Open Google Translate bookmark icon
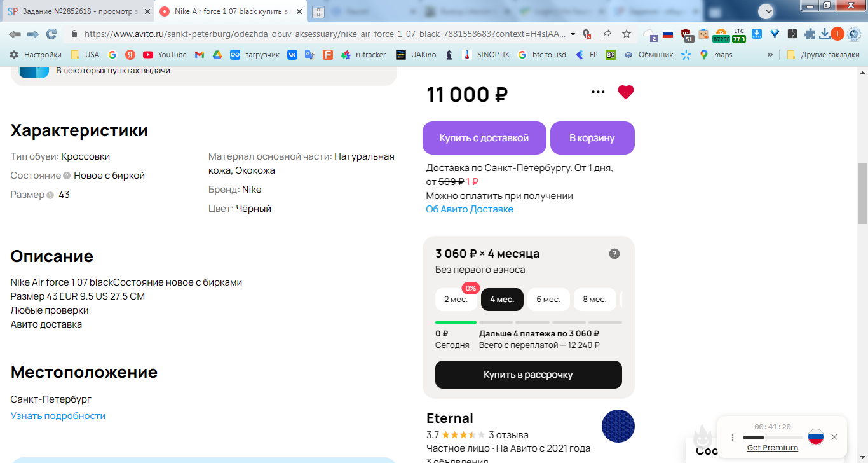This screenshot has width=868, height=463. 309,55
